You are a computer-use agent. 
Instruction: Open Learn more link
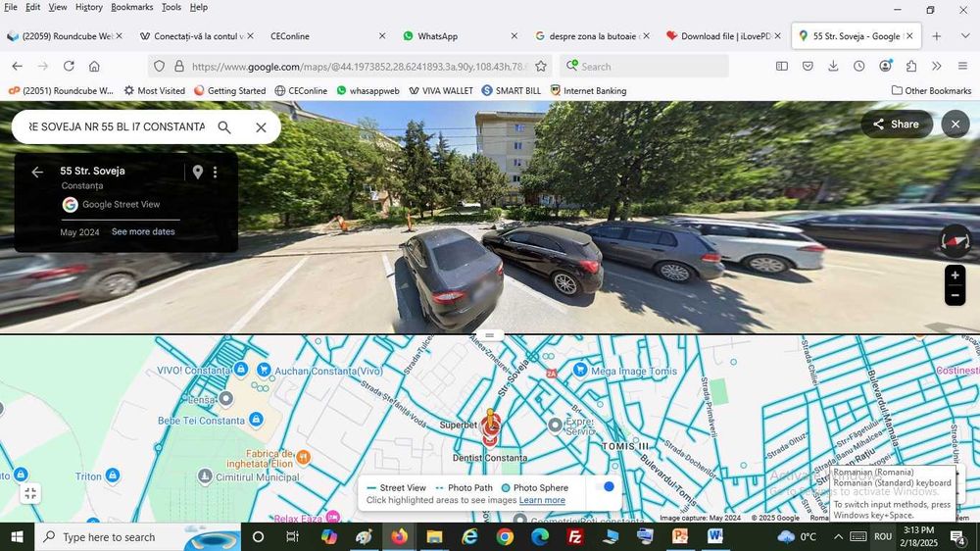[542, 500]
